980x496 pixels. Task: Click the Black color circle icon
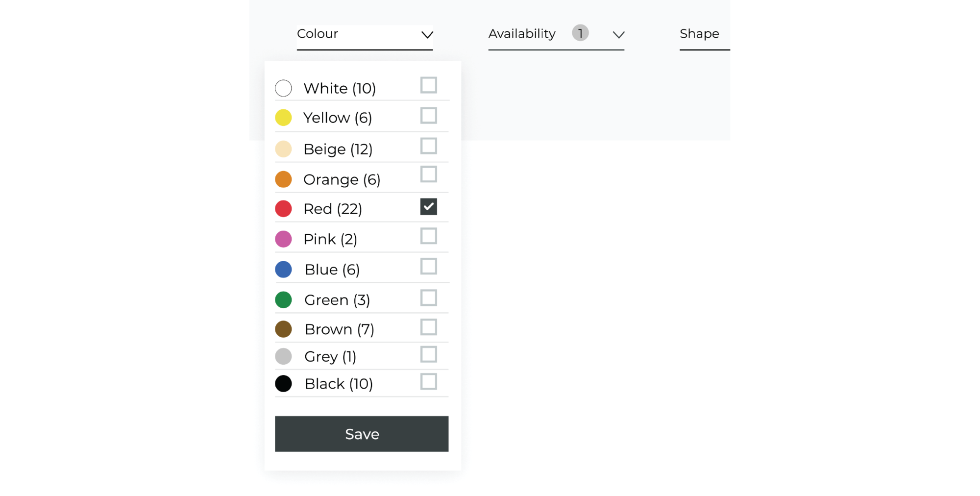click(283, 383)
